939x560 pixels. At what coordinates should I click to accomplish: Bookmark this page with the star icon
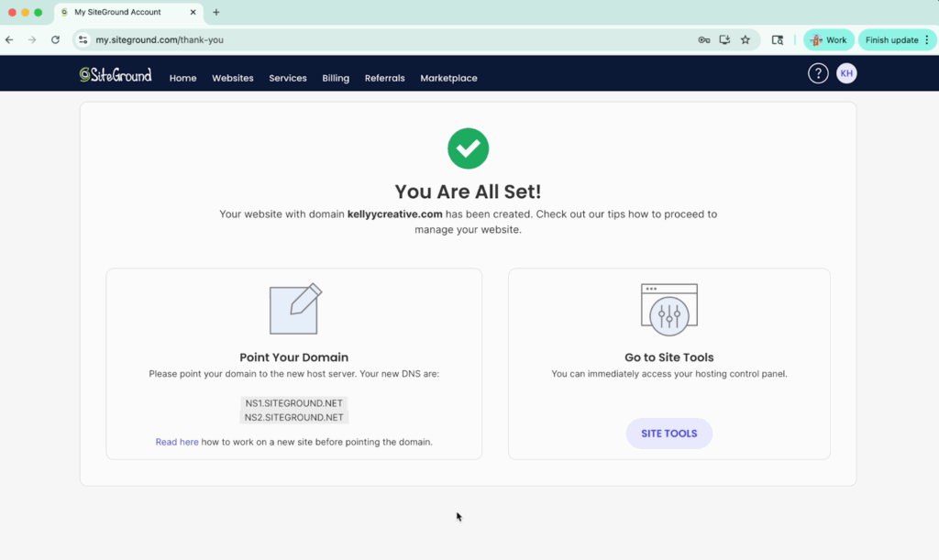point(746,40)
